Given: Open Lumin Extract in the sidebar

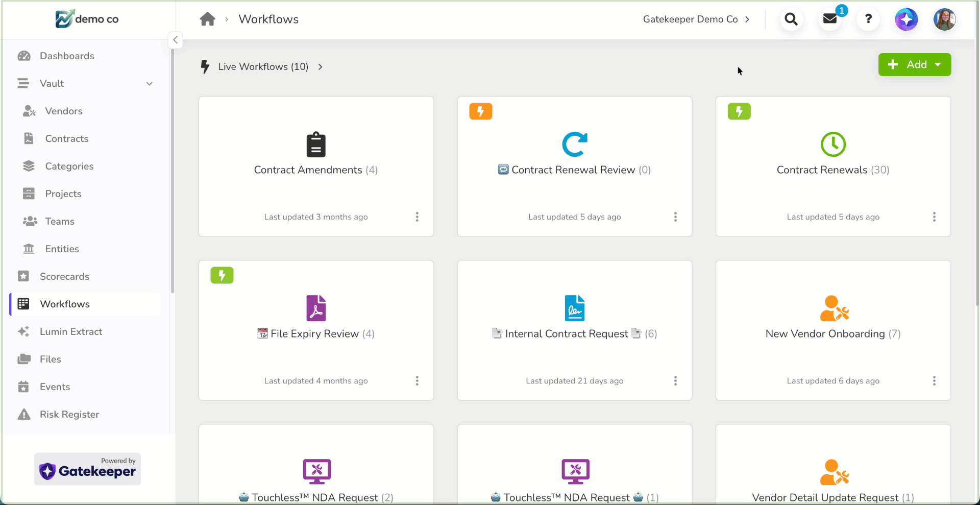Looking at the screenshot, I should coord(71,332).
